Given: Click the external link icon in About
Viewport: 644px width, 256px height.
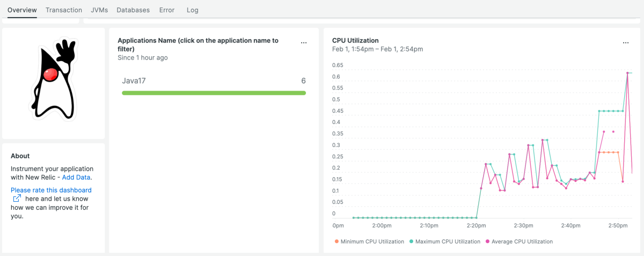Looking at the screenshot, I should point(17,199).
